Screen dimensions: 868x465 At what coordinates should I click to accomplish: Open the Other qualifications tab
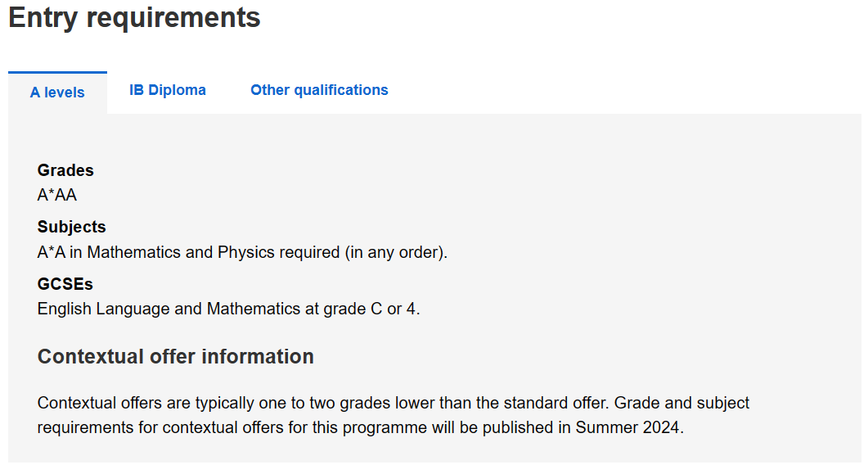click(x=319, y=90)
